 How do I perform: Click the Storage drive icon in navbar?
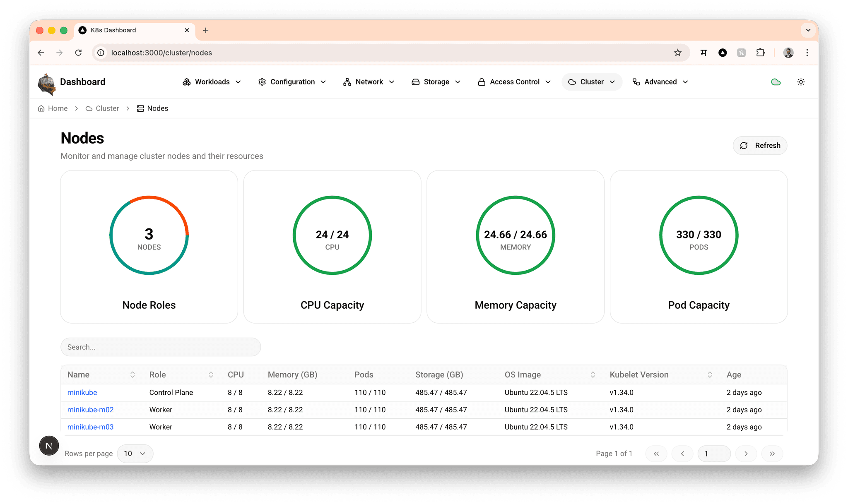coord(415,82)
